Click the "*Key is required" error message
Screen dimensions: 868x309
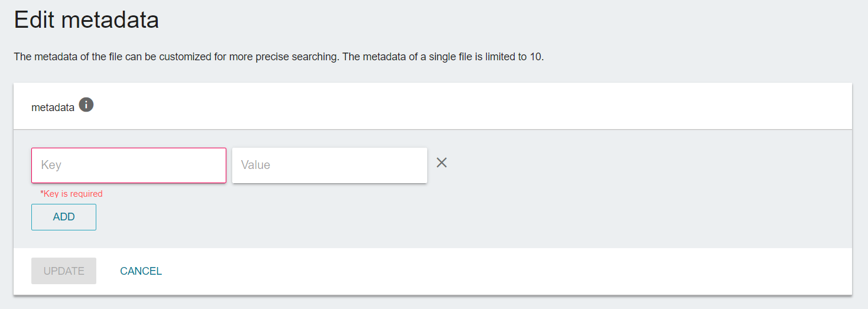[x=71, y=194]
